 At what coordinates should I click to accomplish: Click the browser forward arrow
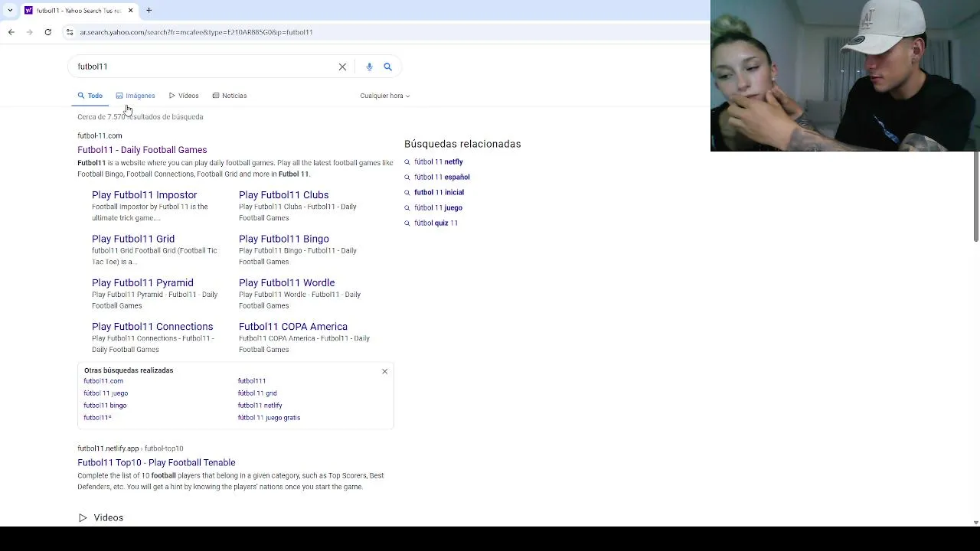pyautogui.click(x=29, y=32)
